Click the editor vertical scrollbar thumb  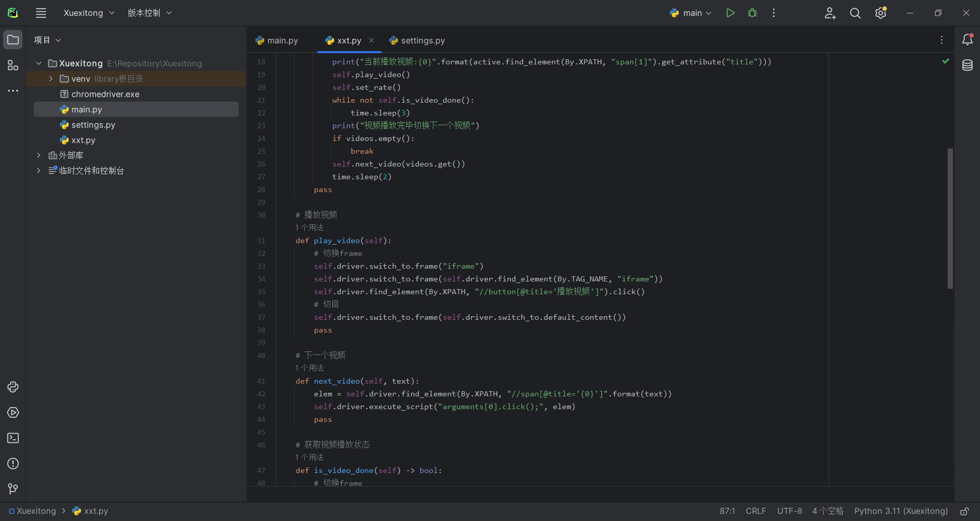click(950, 219)
